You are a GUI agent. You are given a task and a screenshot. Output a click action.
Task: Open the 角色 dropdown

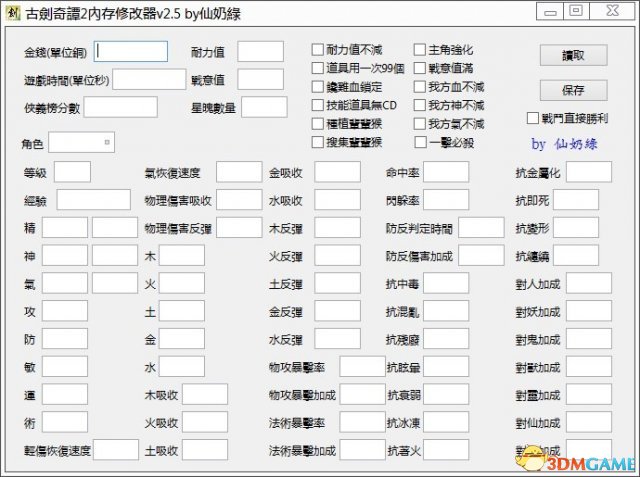click(81, 142)
